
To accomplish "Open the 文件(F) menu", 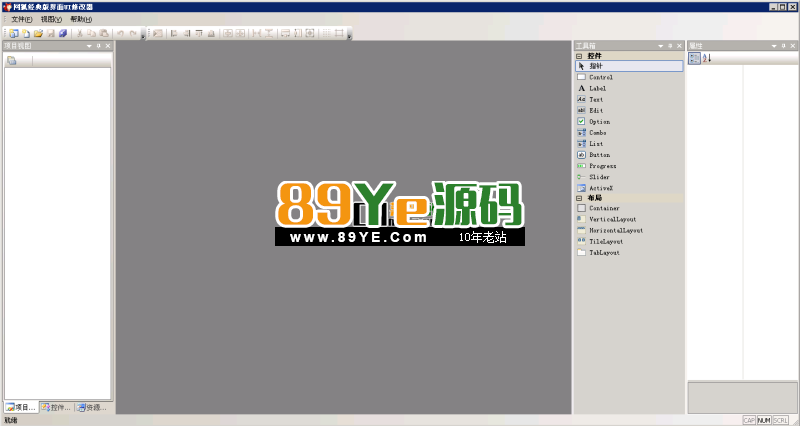I will (x=21, y=19).
